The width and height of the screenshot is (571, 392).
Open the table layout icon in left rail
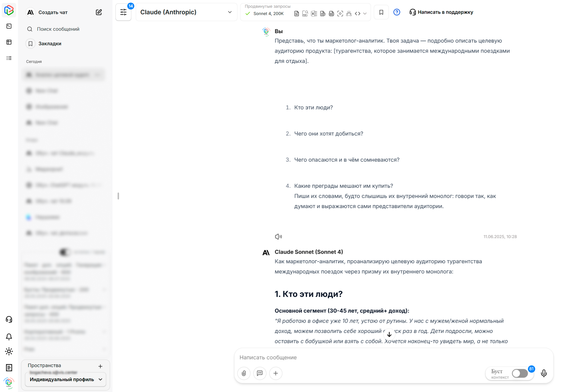(x=9, y=42)
